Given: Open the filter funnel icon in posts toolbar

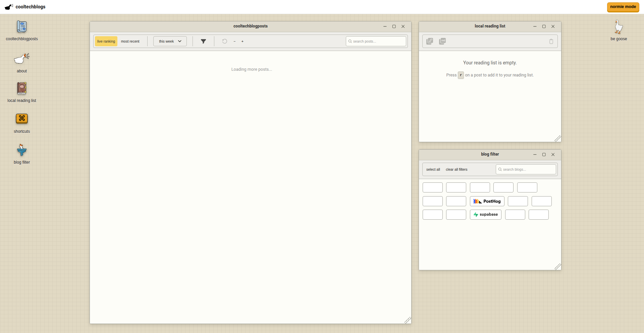Looking at the screenshot, I should pyautogui.click(x=203, y=41).
